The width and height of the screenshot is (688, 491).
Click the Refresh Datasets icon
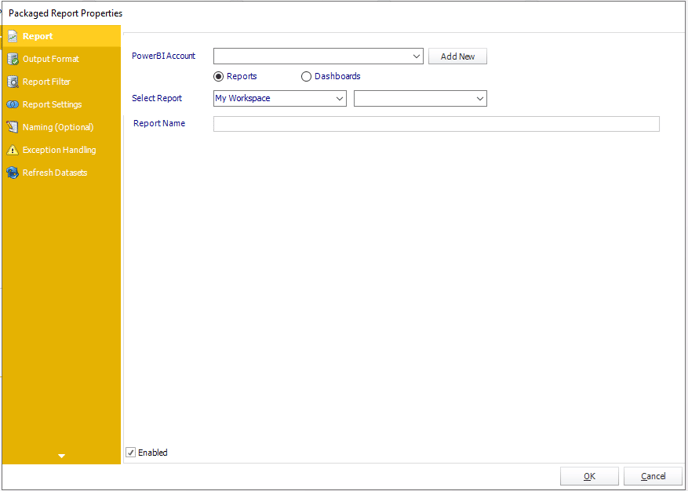tap(13, 173)
